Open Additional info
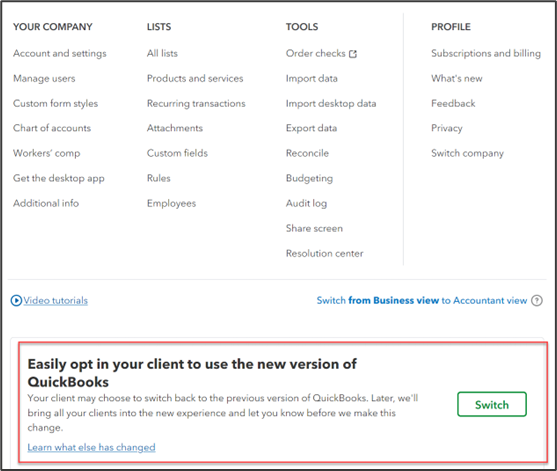This screenshot has width=557, height=471. pos(46,203)
